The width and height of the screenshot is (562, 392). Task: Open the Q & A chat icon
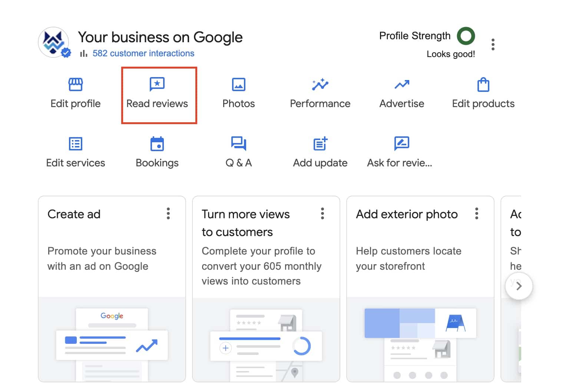(x=238, y=143)
